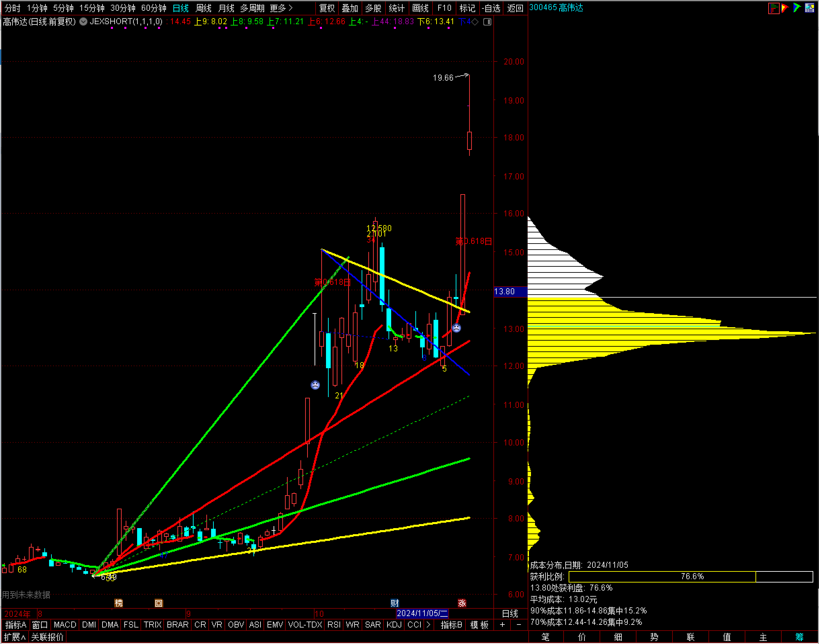Click the 返回 back button
Screen dimensions: 819x644
515,8
